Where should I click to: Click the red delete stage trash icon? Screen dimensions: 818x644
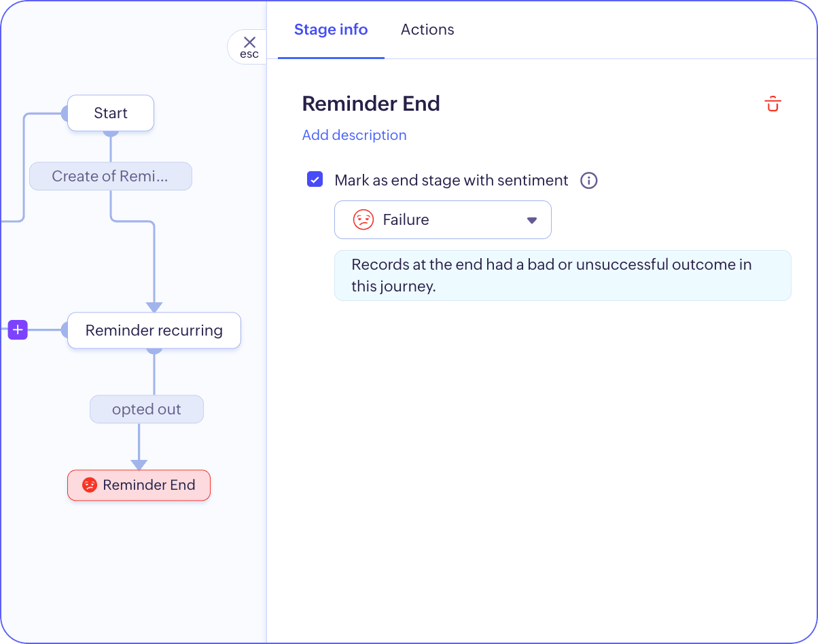click(x=772, y=104)
